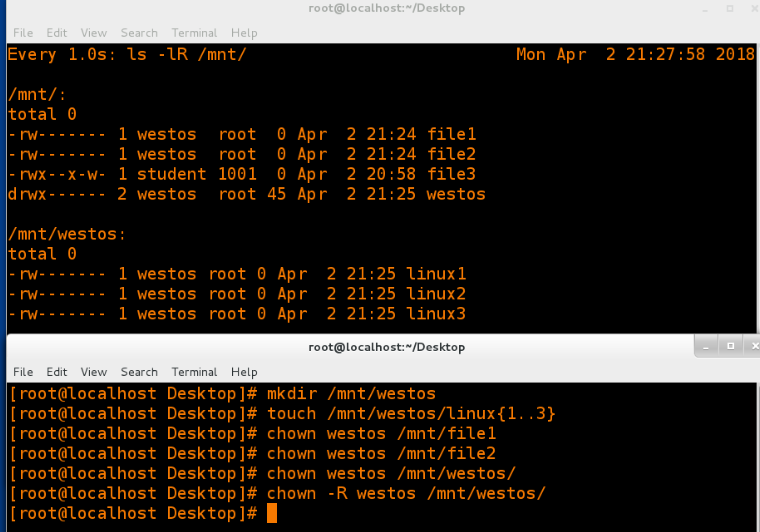The width and height of the screenshot is (760, 532).
Task: Open Edit menu in upper terminal window
Action: 56,33
